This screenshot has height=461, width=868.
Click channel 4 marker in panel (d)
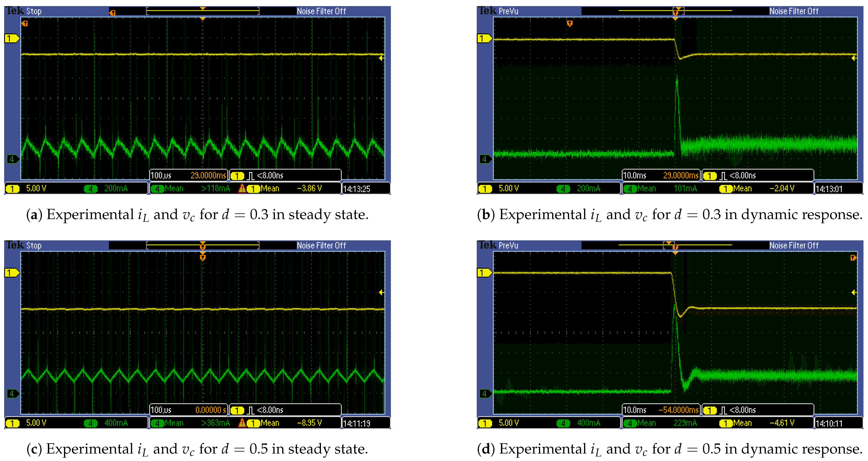point(485,393)
